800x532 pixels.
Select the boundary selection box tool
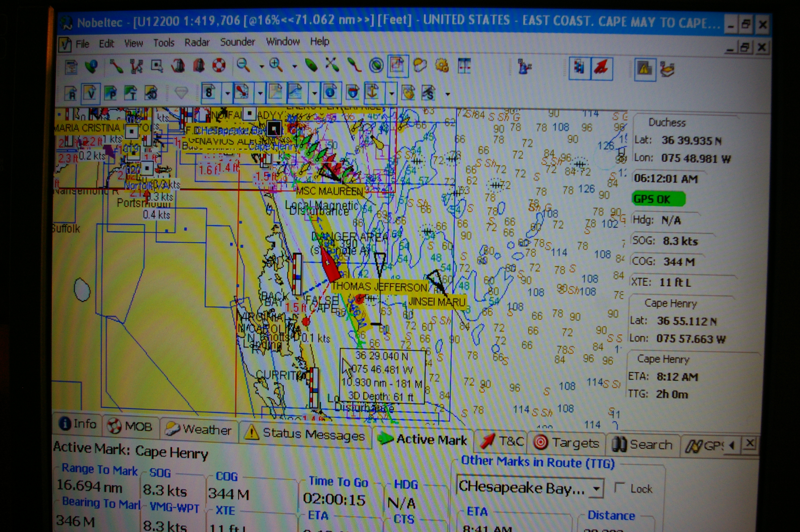[157, 66]
